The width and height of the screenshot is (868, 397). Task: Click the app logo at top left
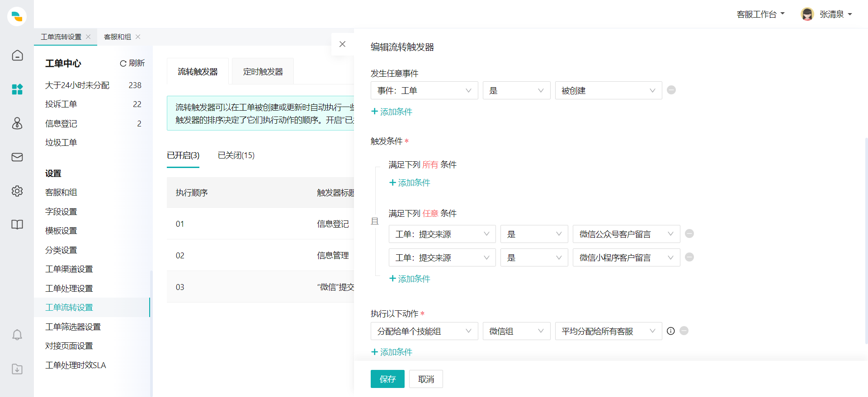coord(17,17)
